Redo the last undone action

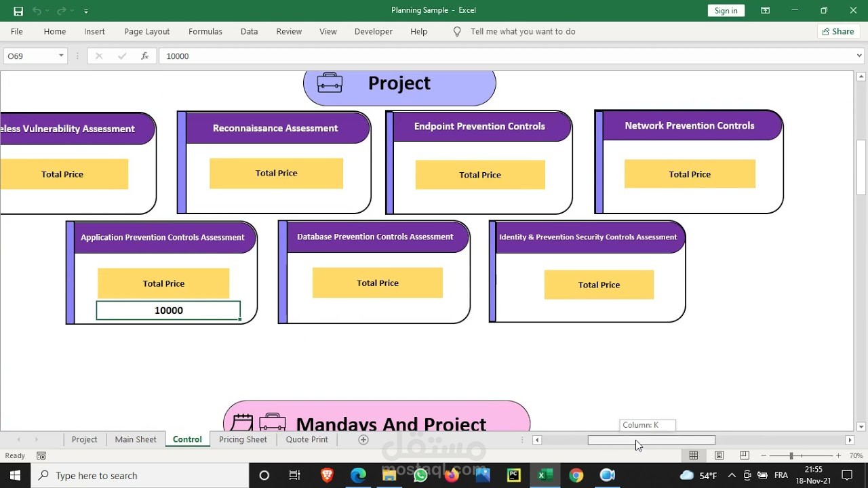pyautogui.click(x=62, y=11)
